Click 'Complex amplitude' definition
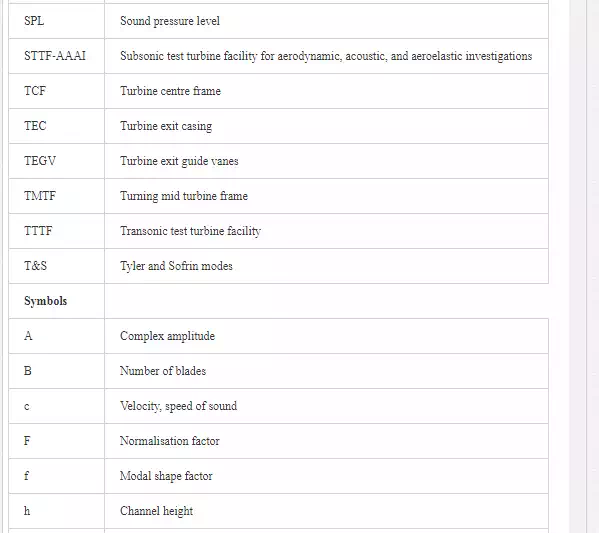Viewport: 599px width, 533px height. click(x=167, y=336)
